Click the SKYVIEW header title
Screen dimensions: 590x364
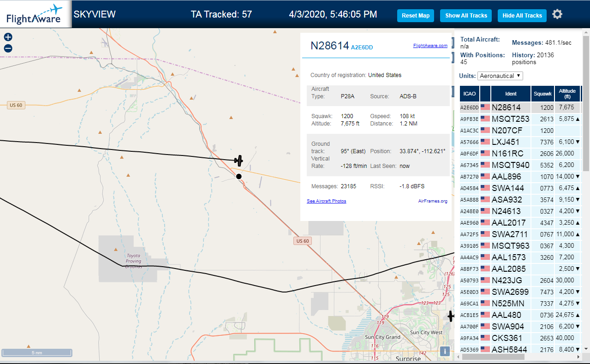tap(95, 14)
